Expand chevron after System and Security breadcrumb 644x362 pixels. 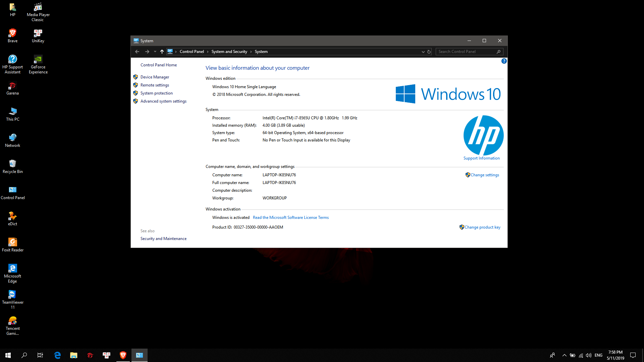251,52
